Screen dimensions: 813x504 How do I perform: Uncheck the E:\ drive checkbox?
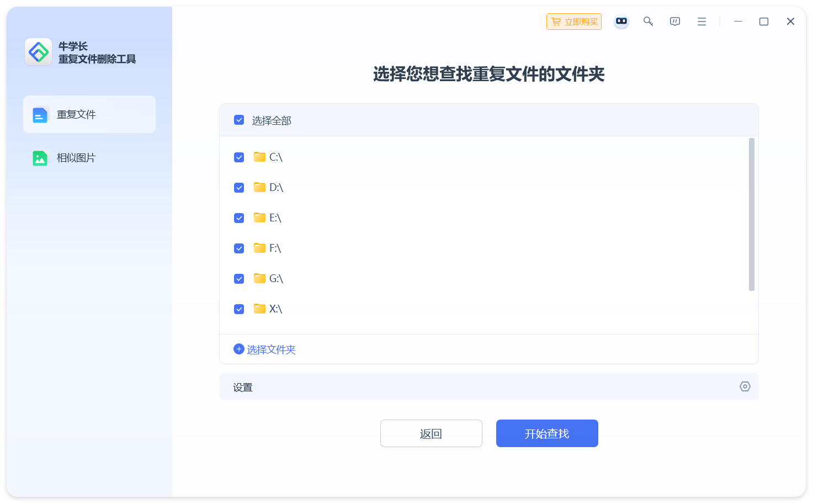click(x=239, y=218)
